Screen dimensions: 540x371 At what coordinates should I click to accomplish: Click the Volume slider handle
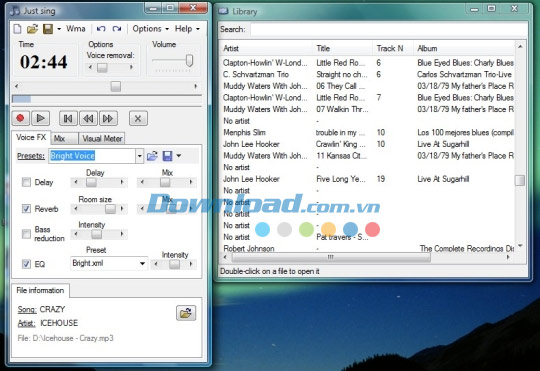click(189, 60)
